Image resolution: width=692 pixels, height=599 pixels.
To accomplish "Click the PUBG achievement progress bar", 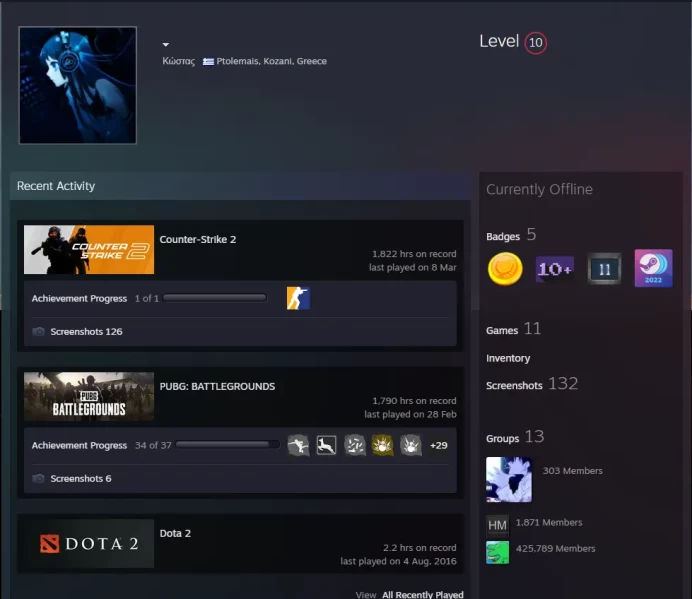I will (x=227, y=445).
